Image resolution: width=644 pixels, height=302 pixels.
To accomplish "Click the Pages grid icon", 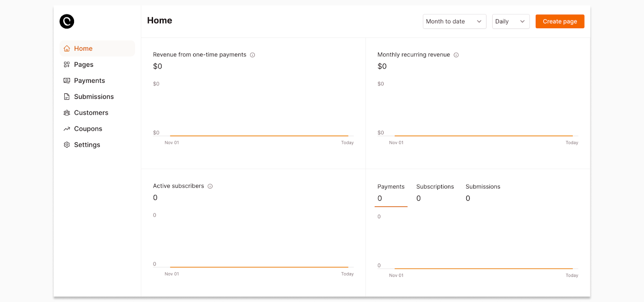I will coord(67,65).
